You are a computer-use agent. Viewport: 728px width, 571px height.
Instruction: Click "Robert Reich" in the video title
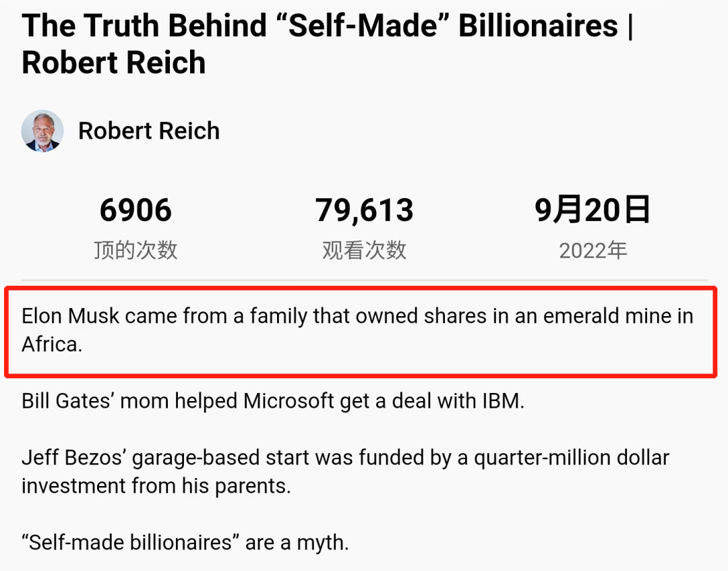(x=113, y=63)
